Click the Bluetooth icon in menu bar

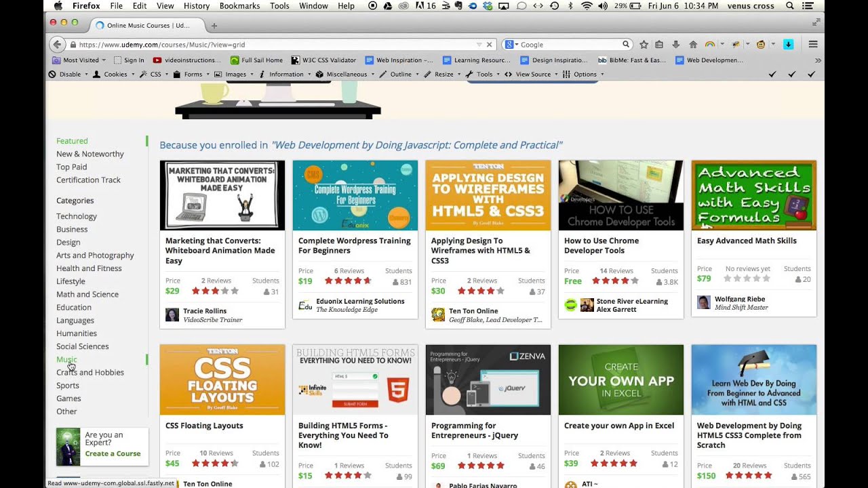point(570,5)
